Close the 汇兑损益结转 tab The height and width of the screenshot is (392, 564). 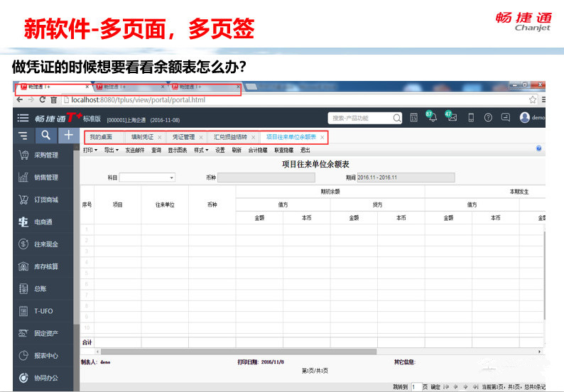[x=253, y=137]
